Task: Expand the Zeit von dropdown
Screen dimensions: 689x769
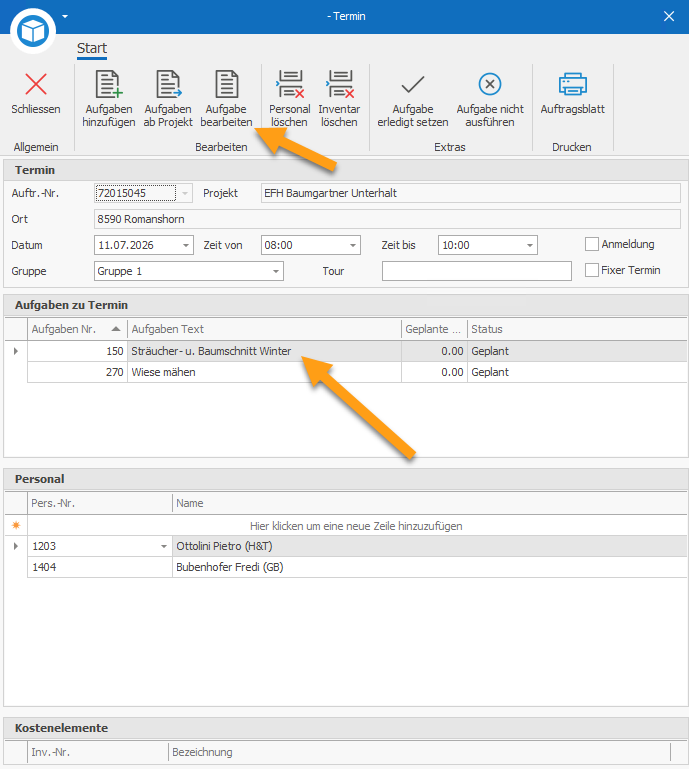Action: (353, 245)
